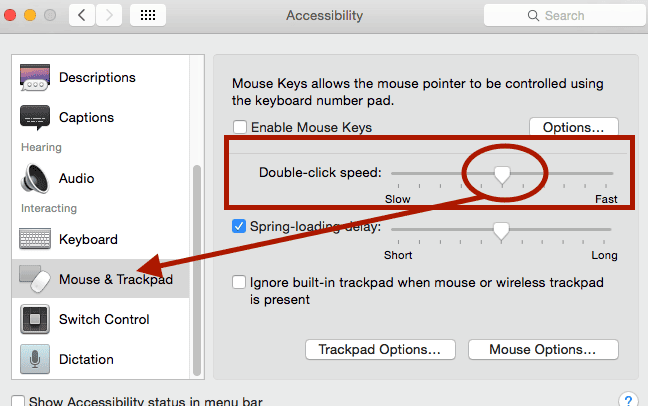Open Mouse Options dialog
The image size is (648, 406).
[543, 349]
